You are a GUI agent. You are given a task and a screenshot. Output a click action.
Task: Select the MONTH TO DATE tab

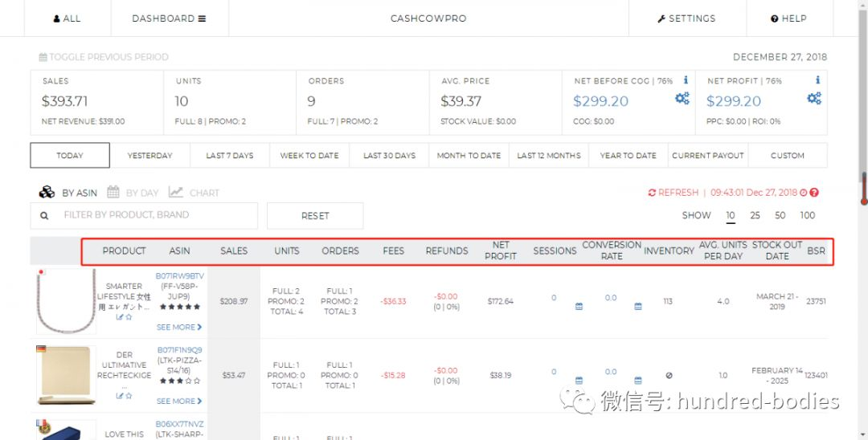tap(469, 155)
